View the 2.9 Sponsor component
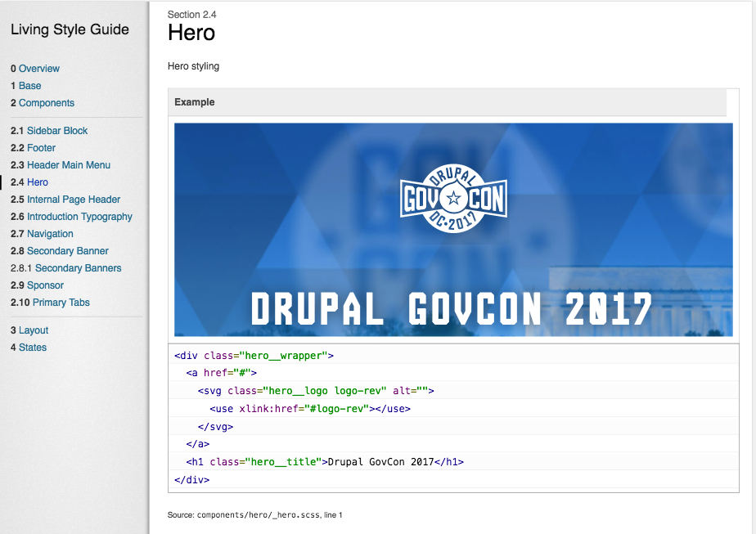 coord(37,285)
